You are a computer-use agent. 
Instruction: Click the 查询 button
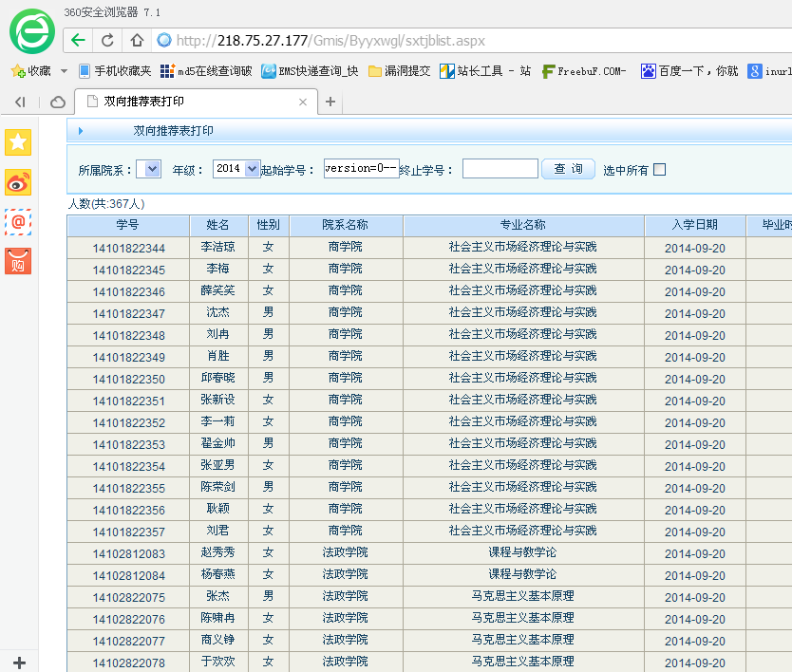point(568,169)
